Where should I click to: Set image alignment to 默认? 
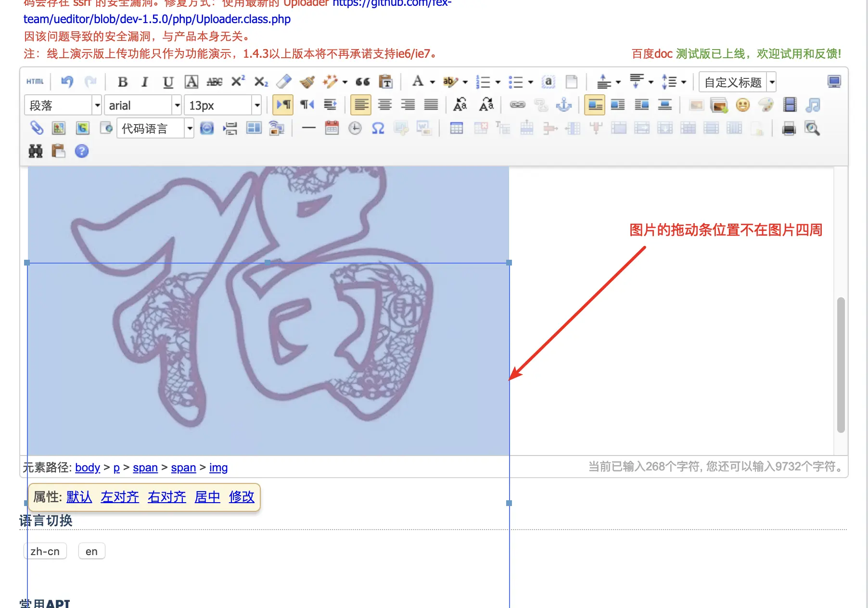79,497
